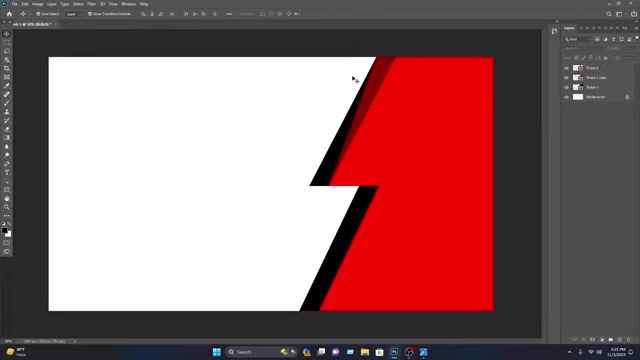
Task: Select the Healing Brush tool
Action: [x=7, y=94]
